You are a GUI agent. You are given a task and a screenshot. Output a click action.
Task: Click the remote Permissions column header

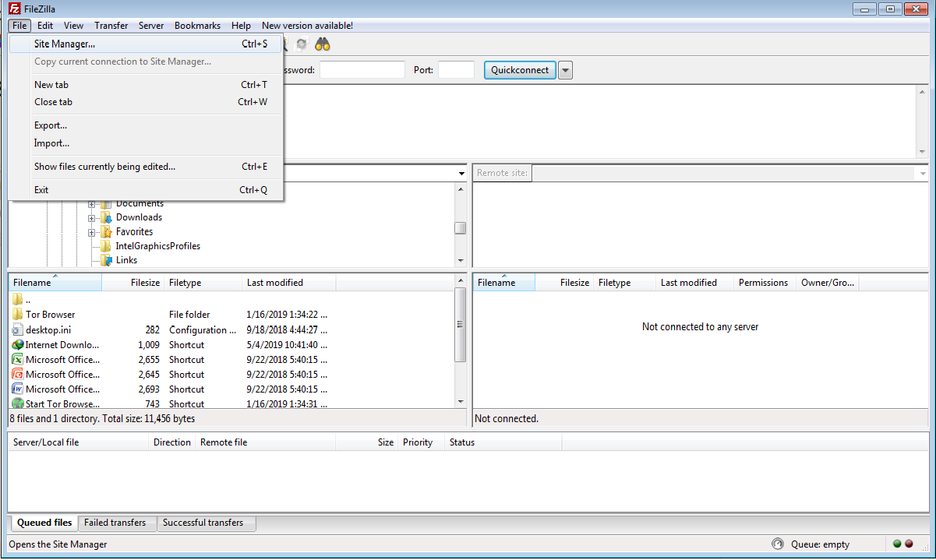tap(764, 283)
